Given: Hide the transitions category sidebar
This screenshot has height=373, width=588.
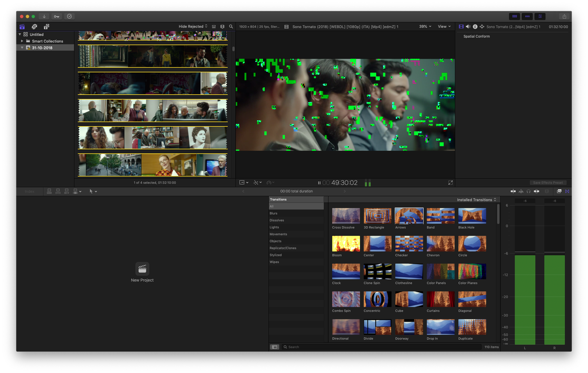Looking at the screenshot, I should (275, 347).
